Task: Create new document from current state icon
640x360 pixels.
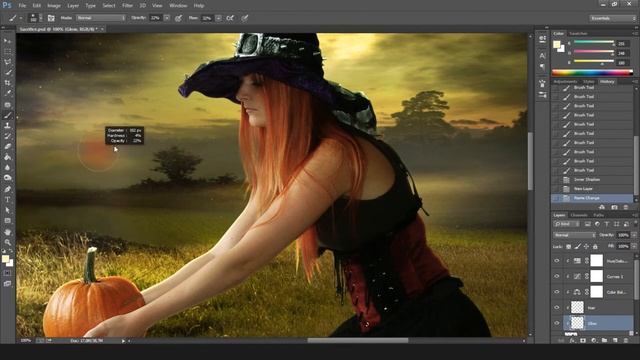Action: (x=602, y=207)
